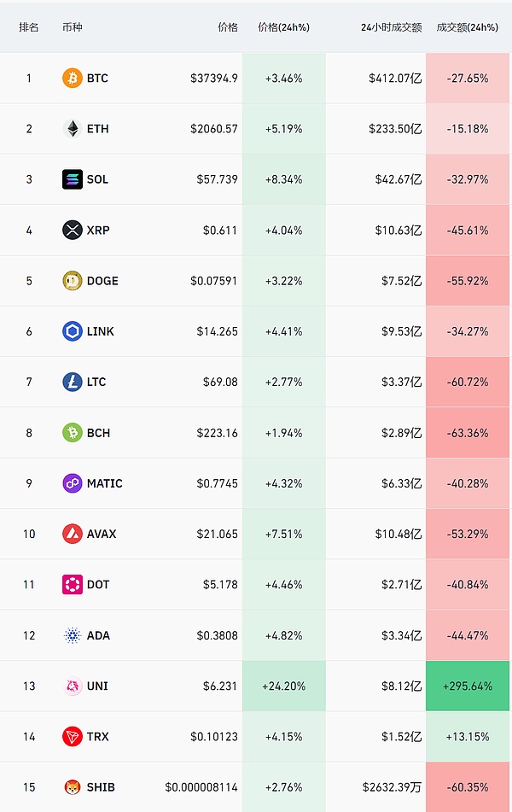Sort by 成交额(24h%) column header

[x=467, y=27]
